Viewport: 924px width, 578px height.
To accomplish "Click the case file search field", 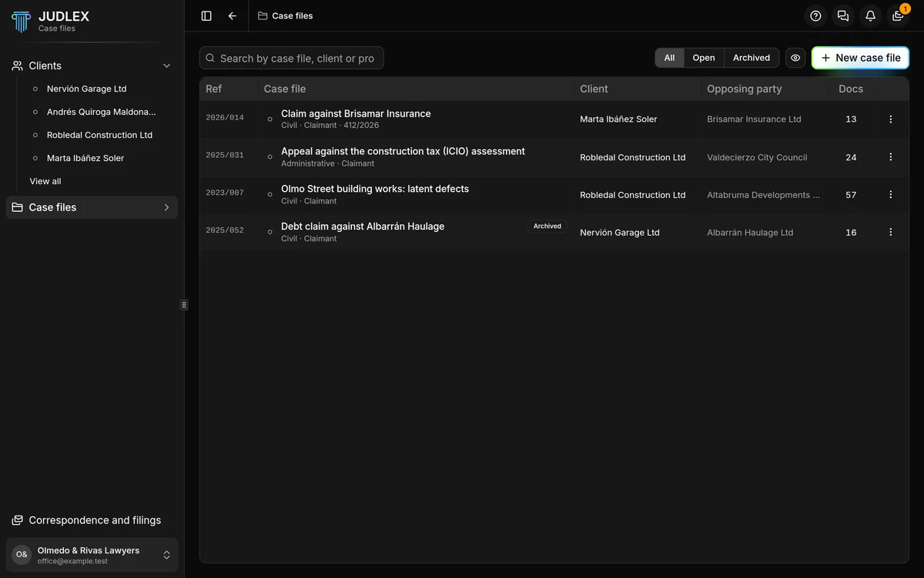I will [x=291, y=58].
